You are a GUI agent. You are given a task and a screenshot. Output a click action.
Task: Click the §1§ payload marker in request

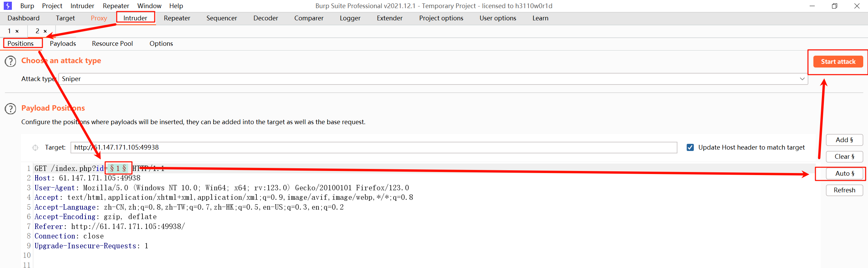point(118,168)
